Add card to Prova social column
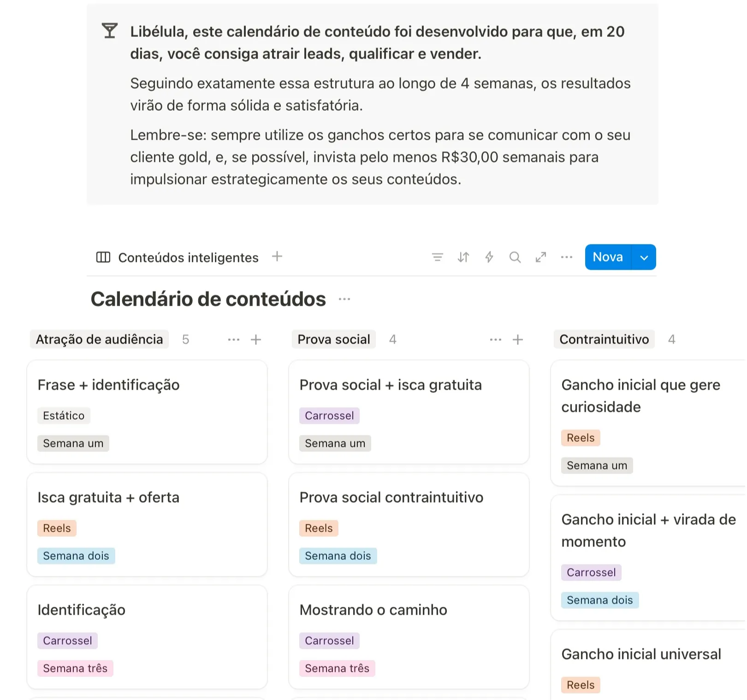 (518, 340)
